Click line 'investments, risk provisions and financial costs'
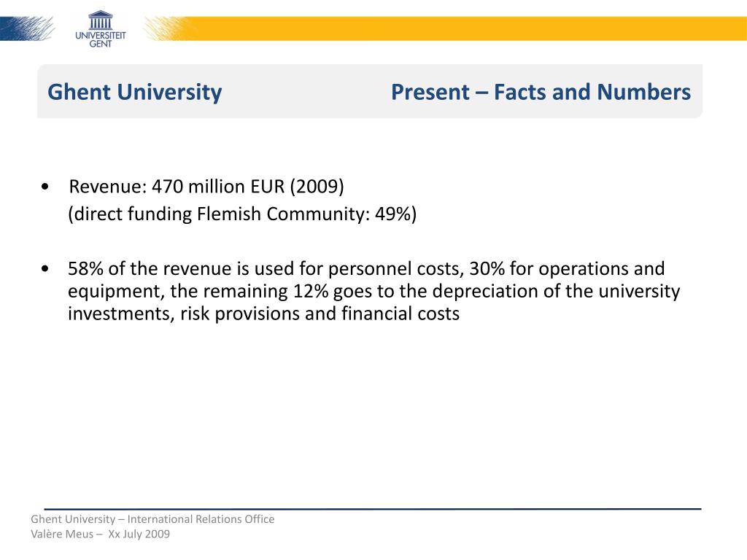This screenshot has width=747, height=560. pos(263,314)
